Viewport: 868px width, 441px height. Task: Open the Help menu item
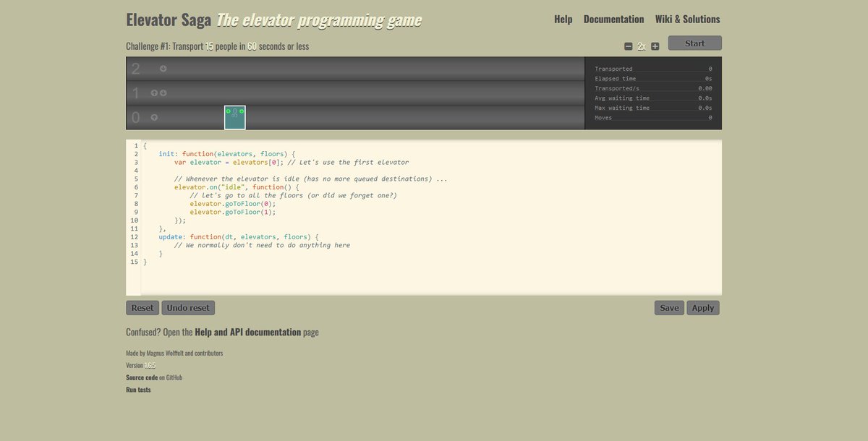pos(563,19)
